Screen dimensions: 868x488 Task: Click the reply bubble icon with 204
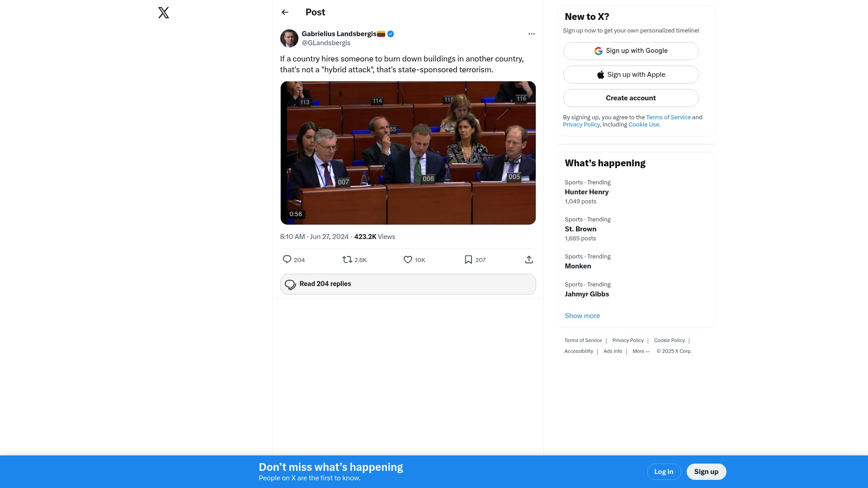(287, 259)
